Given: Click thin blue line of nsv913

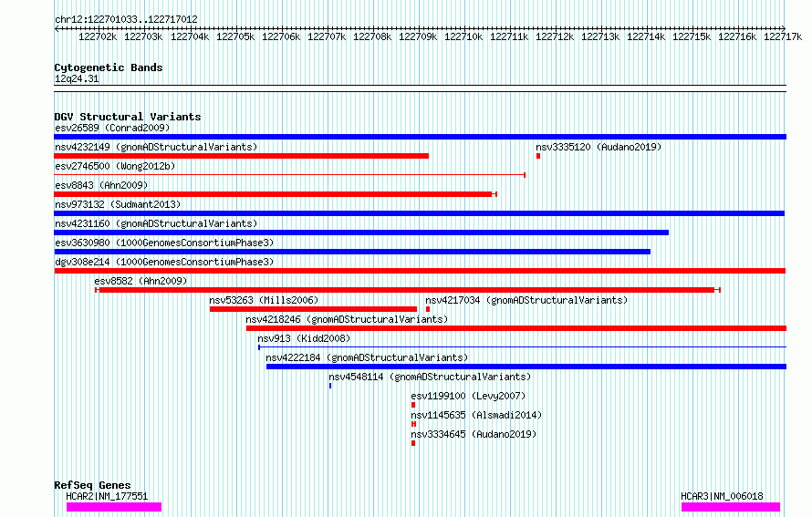Looking at the screenshot, I should pos(522,347).
